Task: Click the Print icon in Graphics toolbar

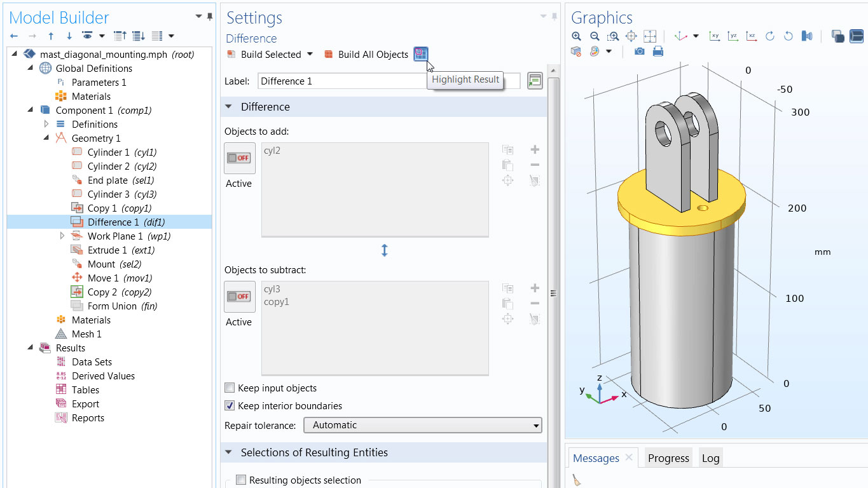Action: pyautogui.click(x=658, y=51)
